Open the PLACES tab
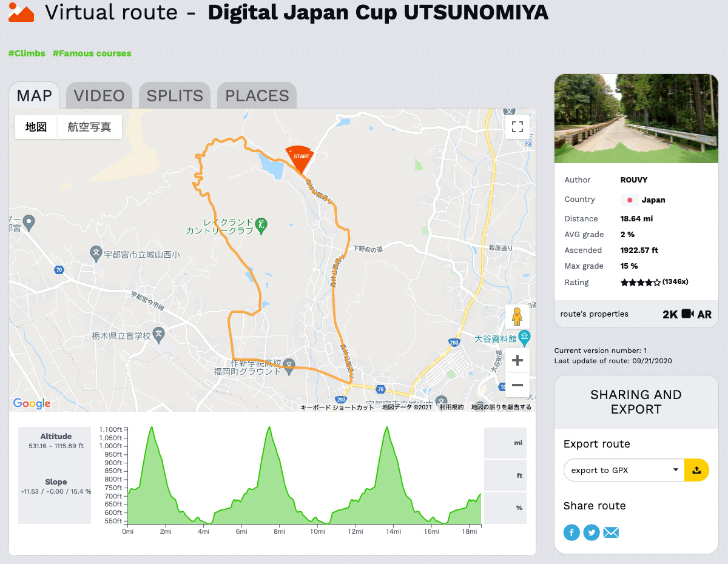Image resolution: width=728 pixels, height=564 pixels. point(257,96)
